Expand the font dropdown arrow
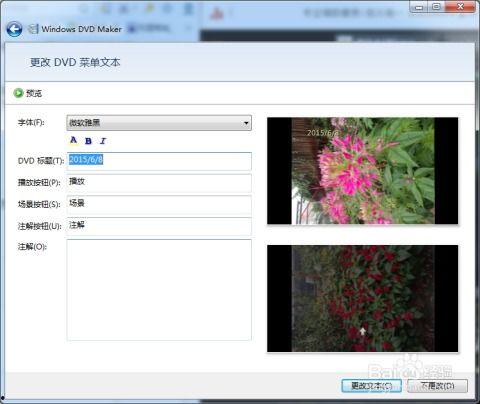This screenshot has width=480, height=404. click(246, 123)
